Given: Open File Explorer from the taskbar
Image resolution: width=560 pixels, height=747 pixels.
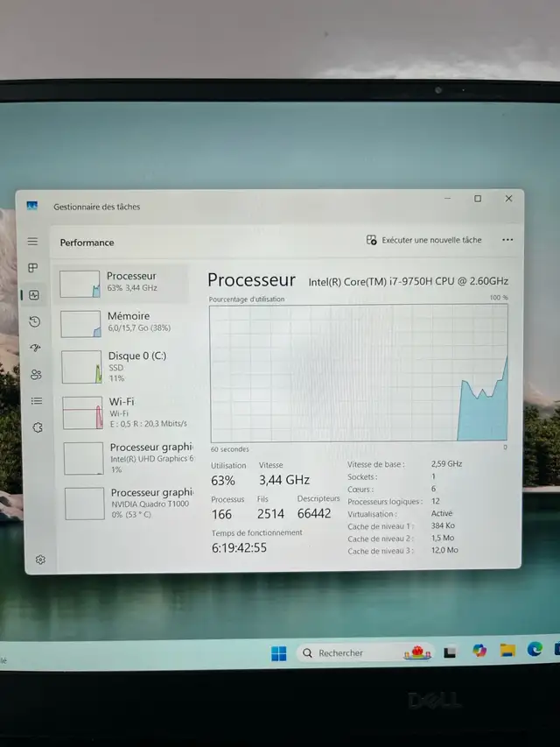Looking at the screenshot, I should click(507, 649).
